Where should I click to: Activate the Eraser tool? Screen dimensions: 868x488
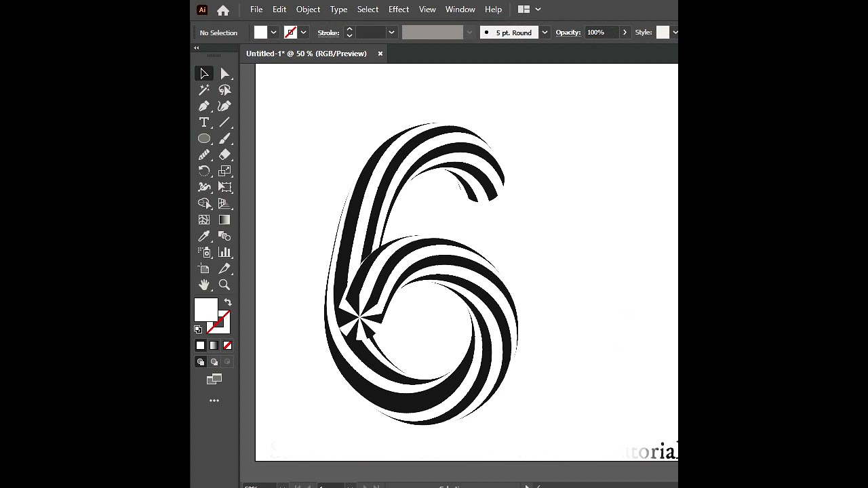point(225,155)
